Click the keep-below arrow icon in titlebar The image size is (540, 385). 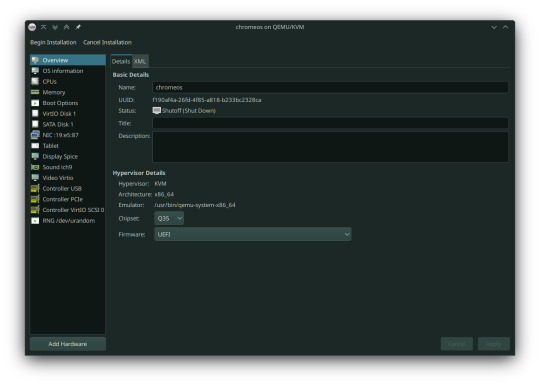55,27
